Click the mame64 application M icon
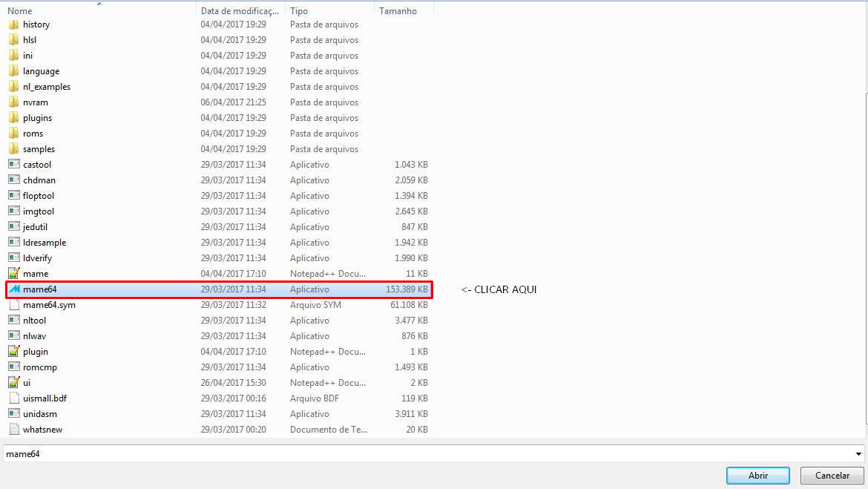The image size is (868, 489). tap(14, 289)
